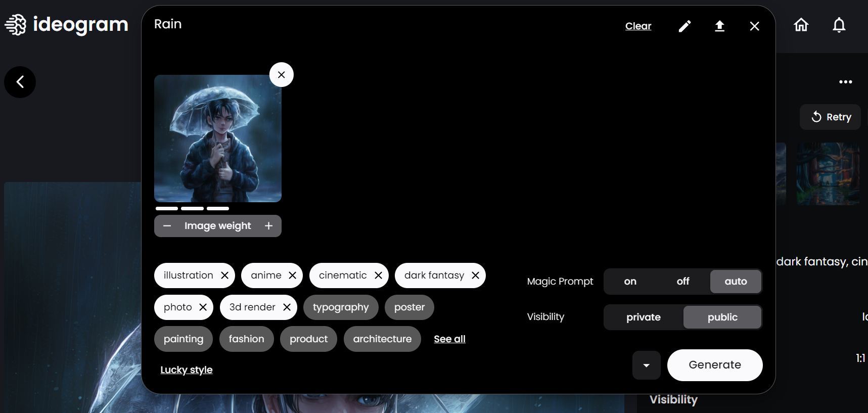868x413 pixels.
Task: Expand options dropdown beside Generate
Action: pyautogui.click(x=646, y=365)
